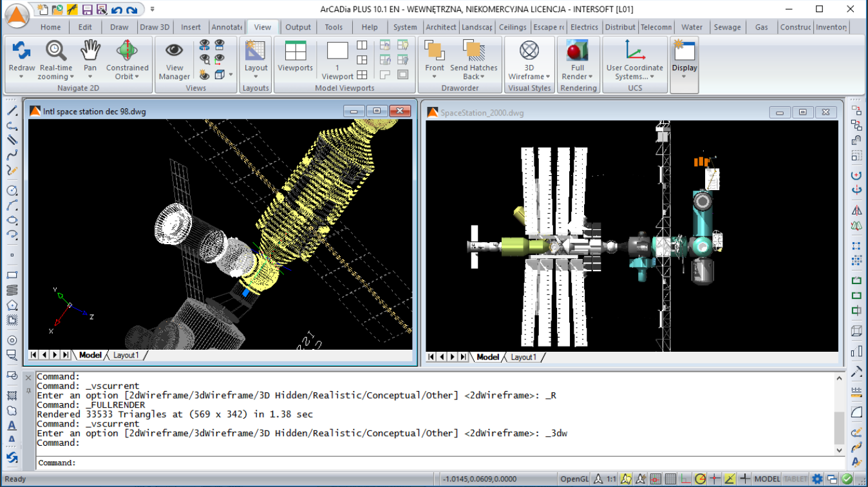This screenshot has width=868, height=487.
Task: Click the Layout icon in Layouts group
Action: (x=256, y=51)
